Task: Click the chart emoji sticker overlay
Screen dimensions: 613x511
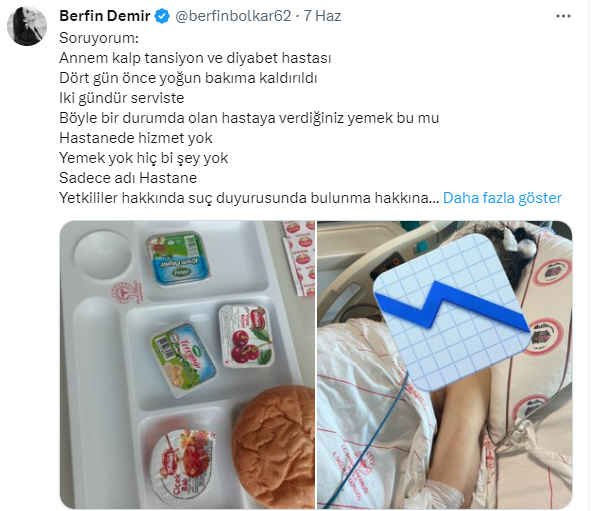Action: (451, 312)
